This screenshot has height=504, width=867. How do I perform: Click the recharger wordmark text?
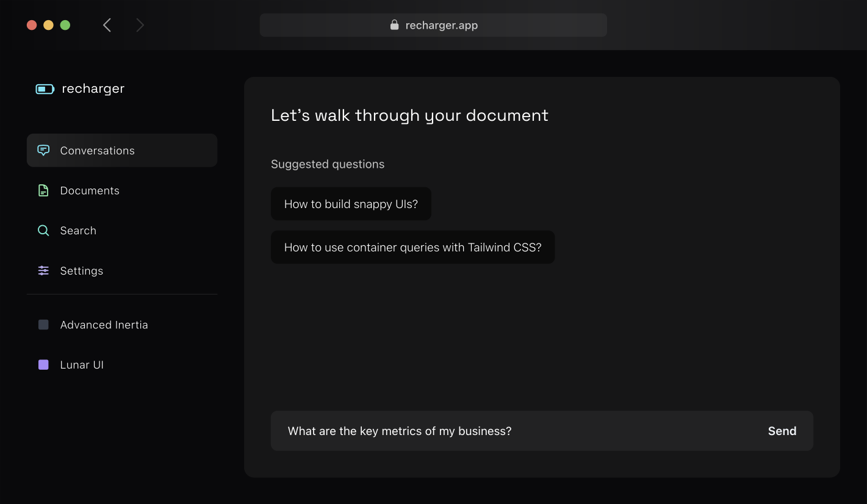(x=93, y=88)
